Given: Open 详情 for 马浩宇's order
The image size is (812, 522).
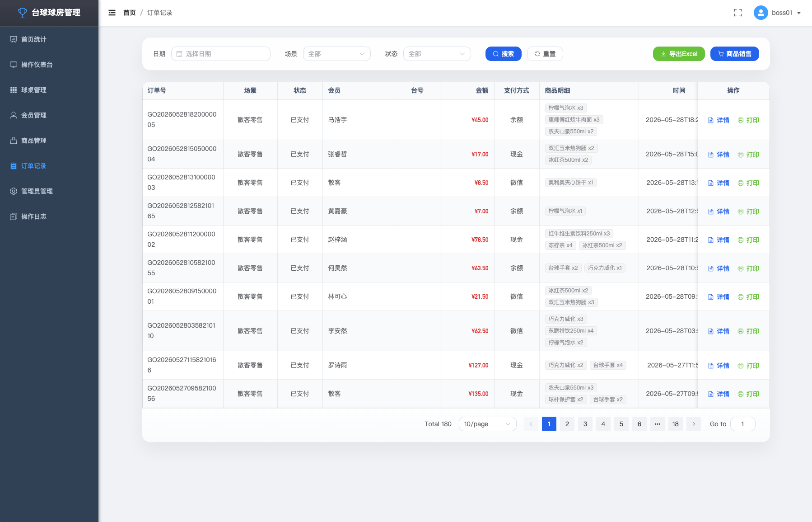Looking at the screenshot, I should click(x=719, y=120).
